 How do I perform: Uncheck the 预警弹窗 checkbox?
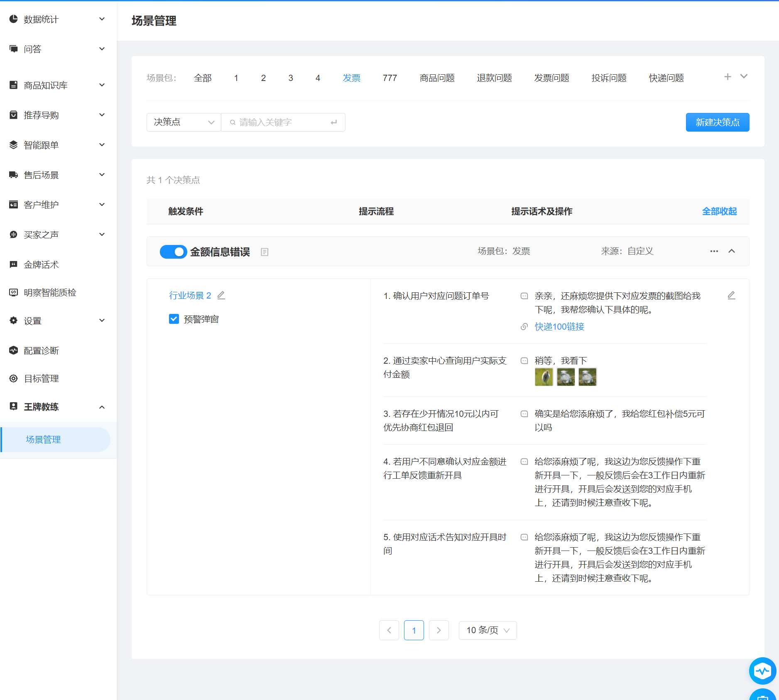tap(174, 319)
